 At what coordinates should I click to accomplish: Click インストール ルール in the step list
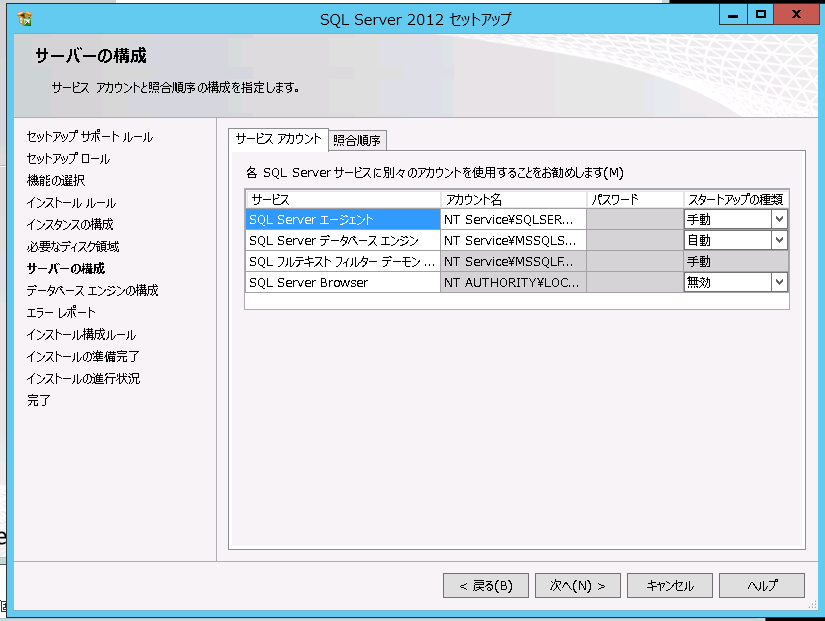[x=72, y=203]
